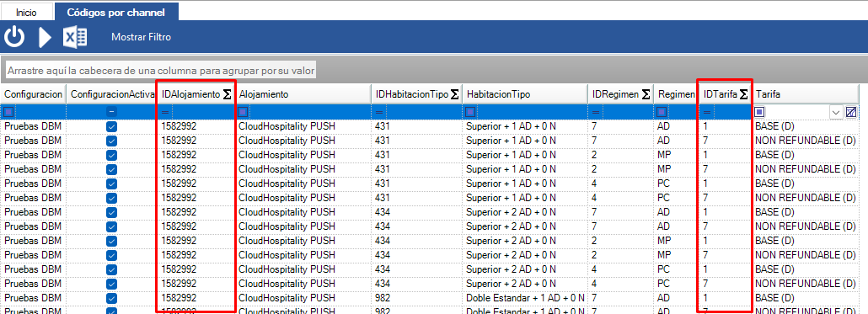868x314 pixels.
Task: Click IDTarifa '7' in the 434 AD NON REFUNDABLE row
Action: [706, 226]
